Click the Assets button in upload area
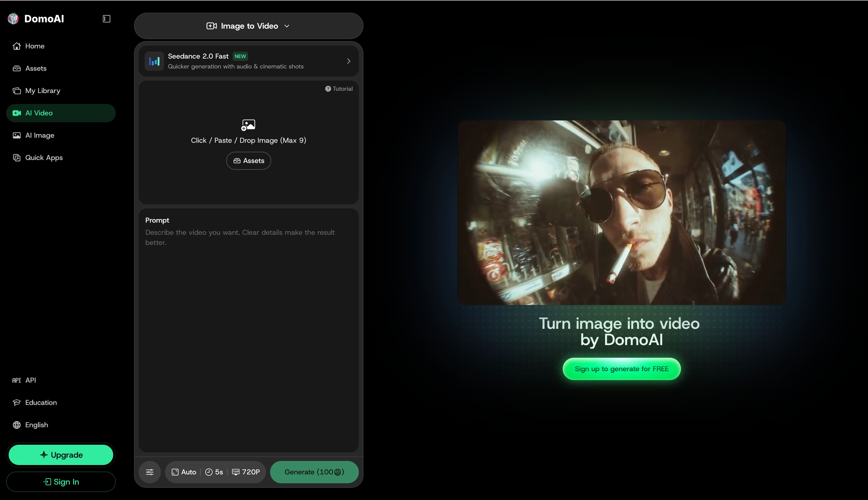 (248, 161)
